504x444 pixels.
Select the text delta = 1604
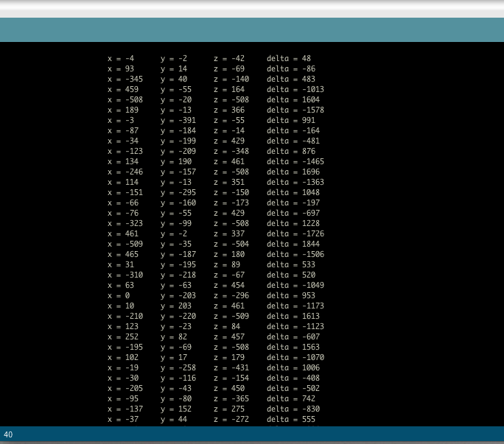[x=293, y=99]
